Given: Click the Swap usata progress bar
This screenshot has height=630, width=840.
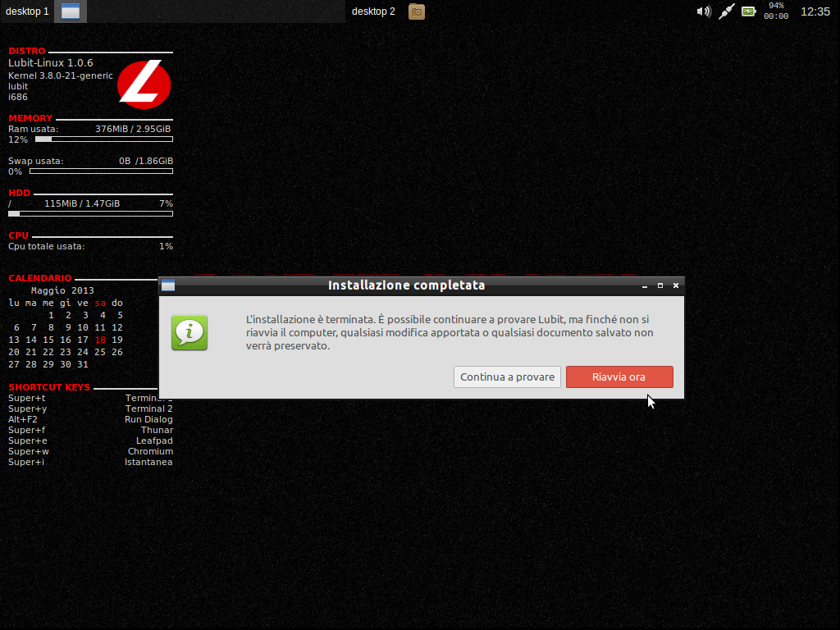Looking at the screenshot, I should pyautogui.click(x=103, y=171).
